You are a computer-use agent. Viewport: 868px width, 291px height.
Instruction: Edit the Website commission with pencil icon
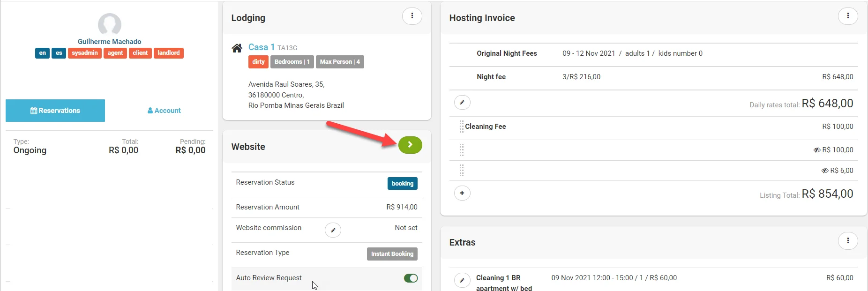333,230
